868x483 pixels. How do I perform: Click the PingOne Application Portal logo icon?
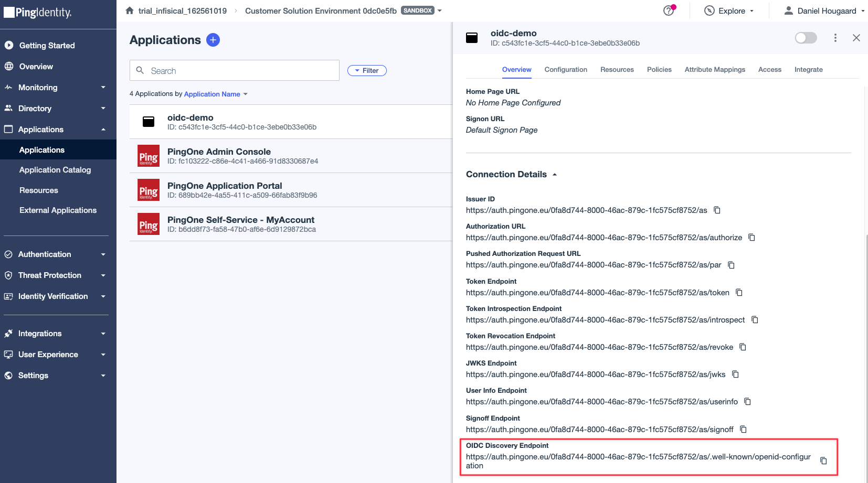click(149, 190)
